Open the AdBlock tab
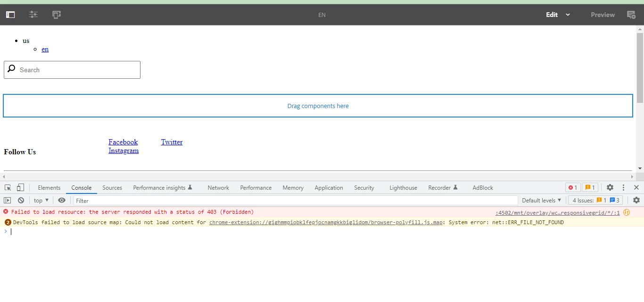 (x=483, y=187)
